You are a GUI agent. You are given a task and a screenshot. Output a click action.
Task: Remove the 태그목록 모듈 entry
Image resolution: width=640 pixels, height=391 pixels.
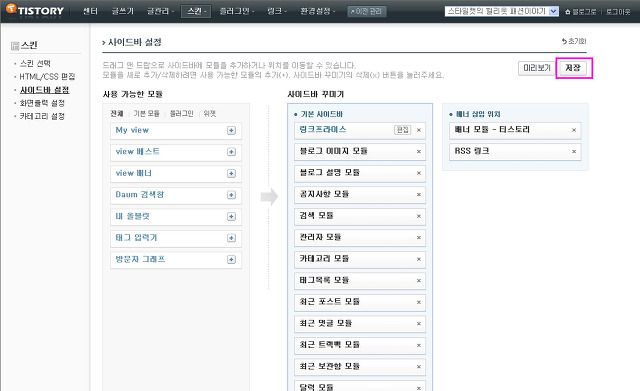coord(419,281)
